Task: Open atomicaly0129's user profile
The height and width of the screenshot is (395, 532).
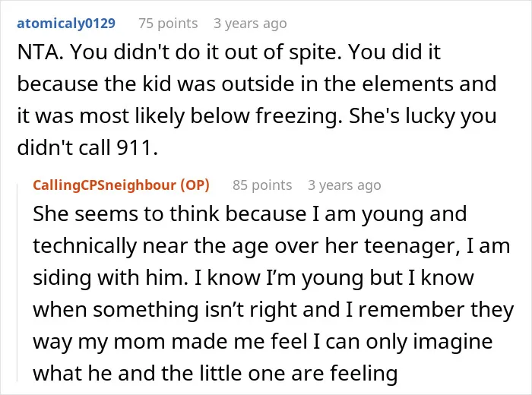Action: tap(66, 24)
